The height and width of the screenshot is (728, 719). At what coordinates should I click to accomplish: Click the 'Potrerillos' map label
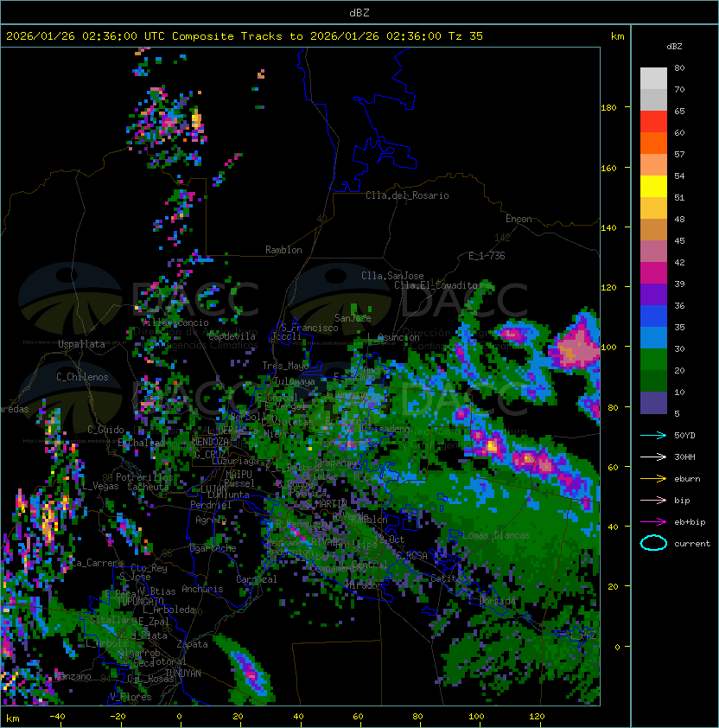[x=144, y=477]
